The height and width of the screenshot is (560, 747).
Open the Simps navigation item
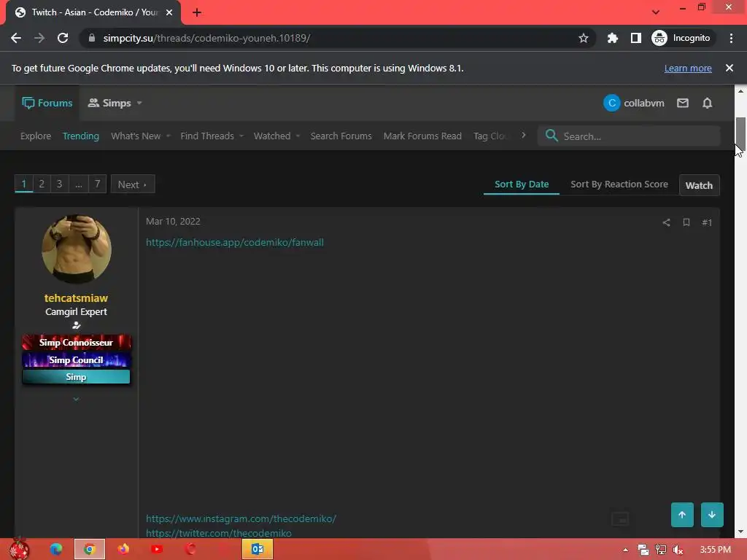pyautogui.click(x=109, y=103)
